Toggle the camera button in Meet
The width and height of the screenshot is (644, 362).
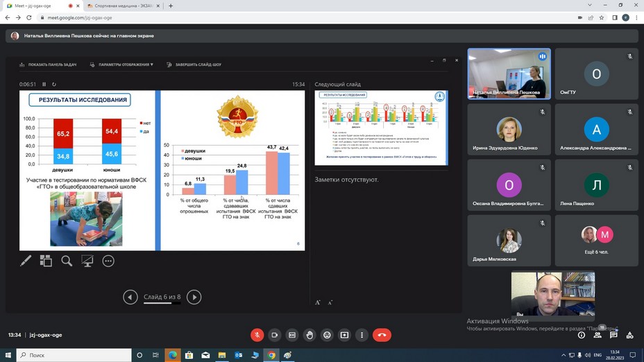(274, 335)
